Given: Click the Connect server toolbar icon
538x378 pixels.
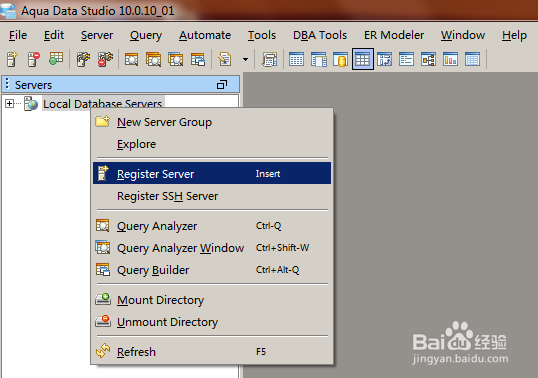Looking at the screenshot, I should point(83,59).
